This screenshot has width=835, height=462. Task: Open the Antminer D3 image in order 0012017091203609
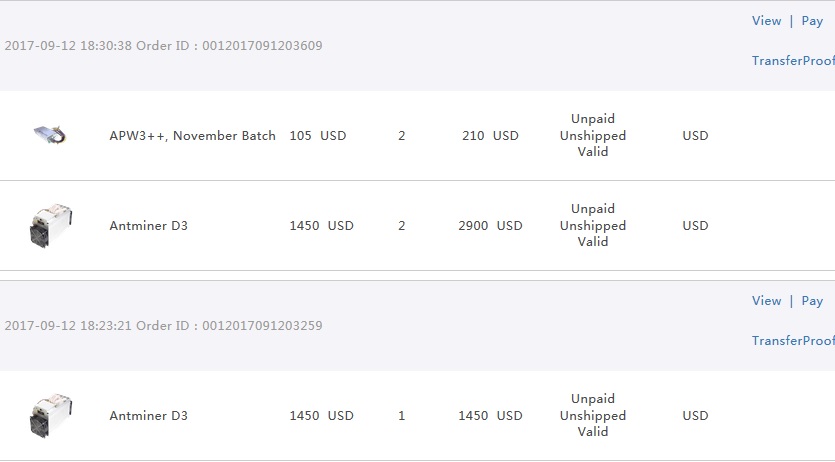click(51, 226)
